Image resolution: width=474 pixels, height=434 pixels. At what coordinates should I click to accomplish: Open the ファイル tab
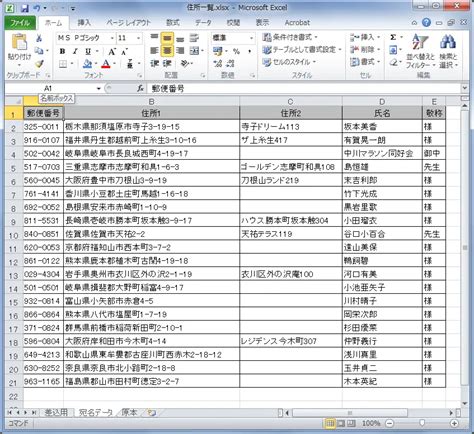click(x=20, y=23)
